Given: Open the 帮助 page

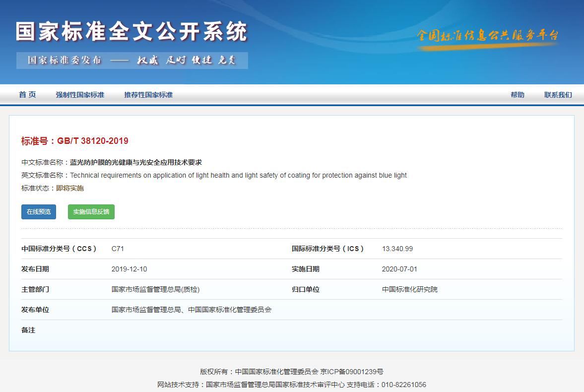Looking at the screenshot, I should pos(518,95).
